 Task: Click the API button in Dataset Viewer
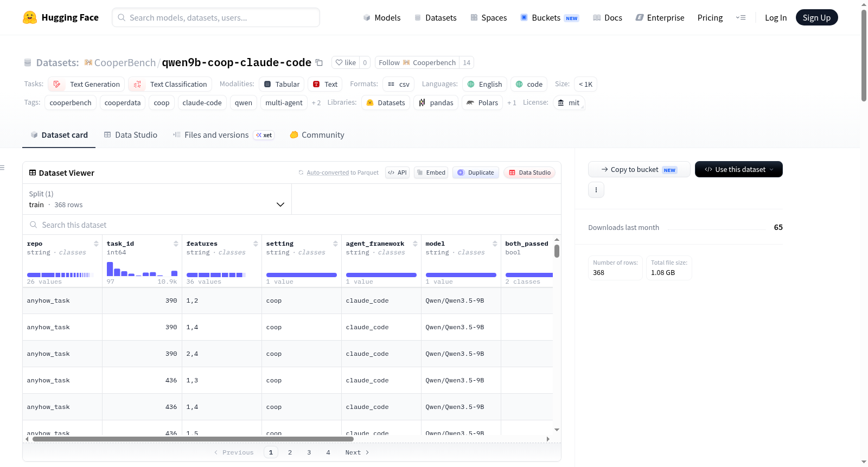(x=397, y=172)
